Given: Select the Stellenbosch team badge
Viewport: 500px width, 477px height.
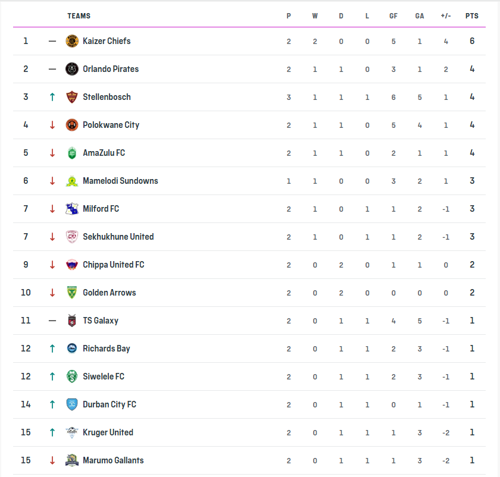Looking at the screenshot, I should (x=72, y=97).
